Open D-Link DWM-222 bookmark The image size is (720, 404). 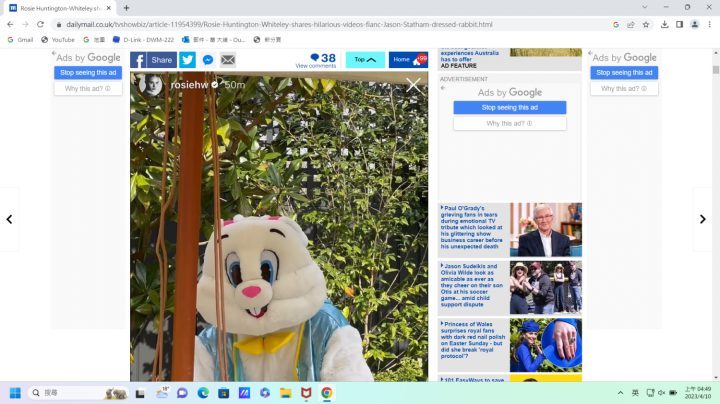coord(144,40)
